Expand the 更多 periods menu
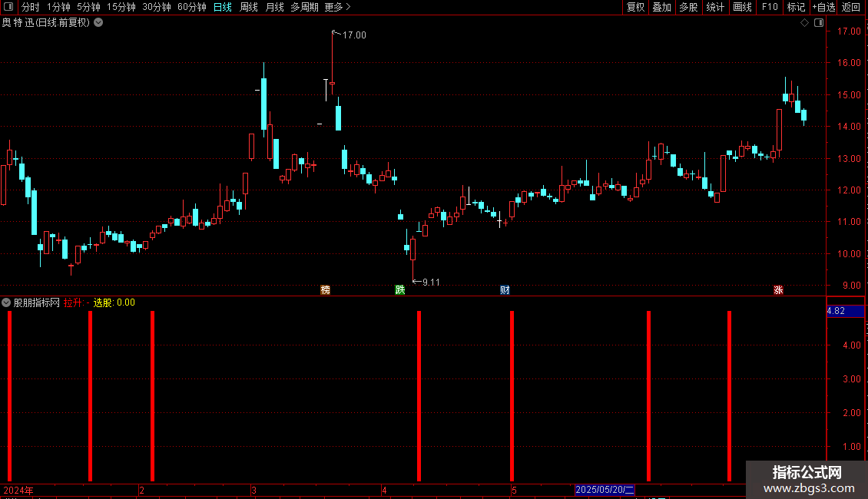The width and height of the screenshot is (868, 499). [x=337, y=7]
